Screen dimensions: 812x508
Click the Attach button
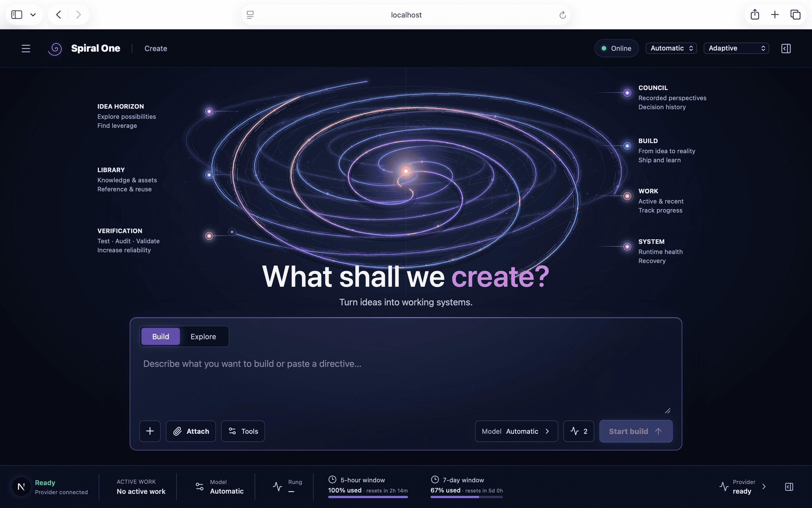coord(191,431)
